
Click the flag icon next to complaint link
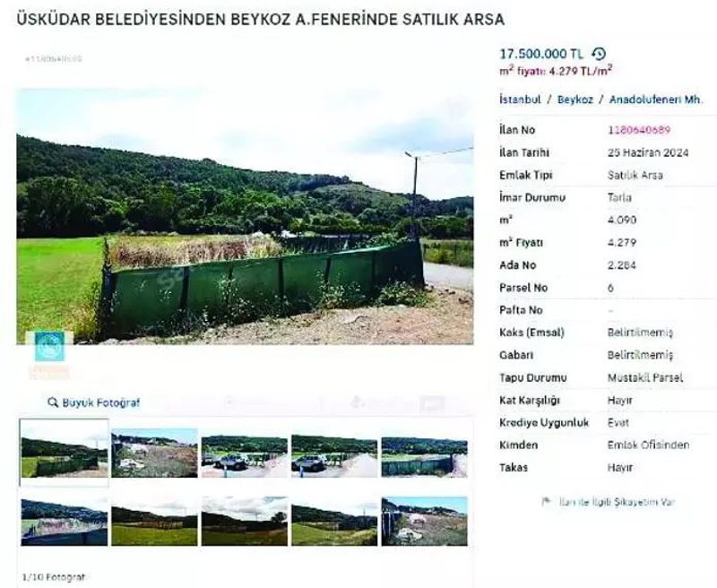546,502
